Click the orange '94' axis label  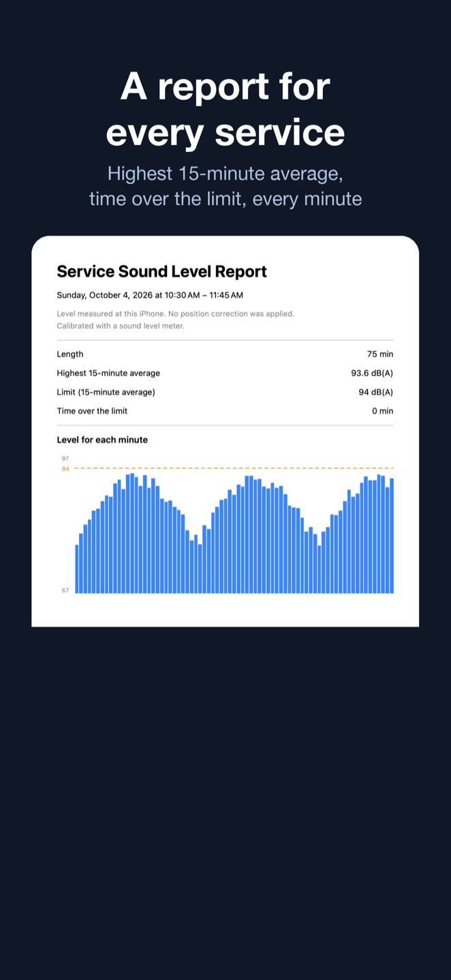(x=65, y=469)
